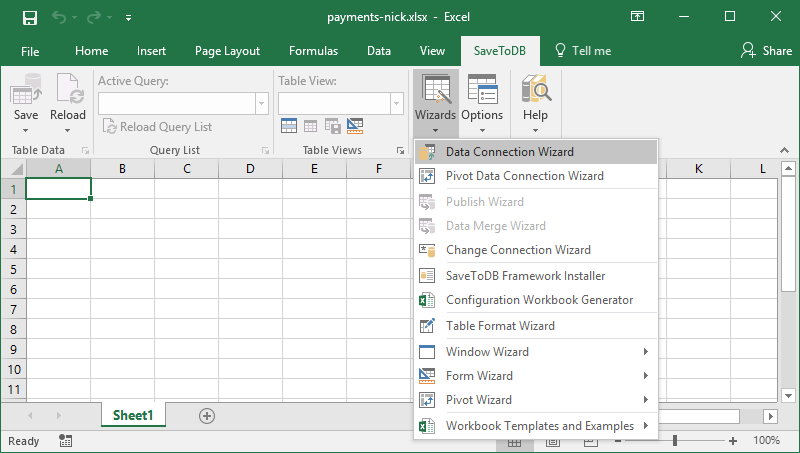This screenshot has width=800, height=453.
Task: Click the table view design ruler icon
Action: 355,125
